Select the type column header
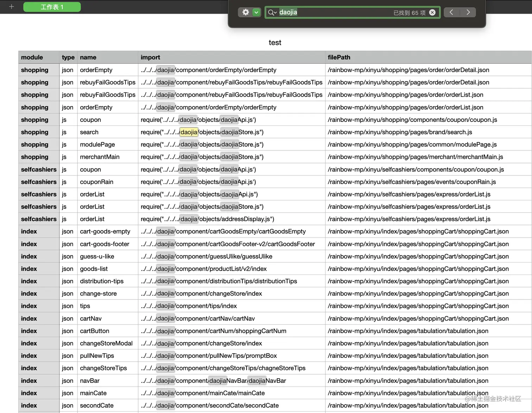This screenshot has width=532, height=413. point(68,57)
